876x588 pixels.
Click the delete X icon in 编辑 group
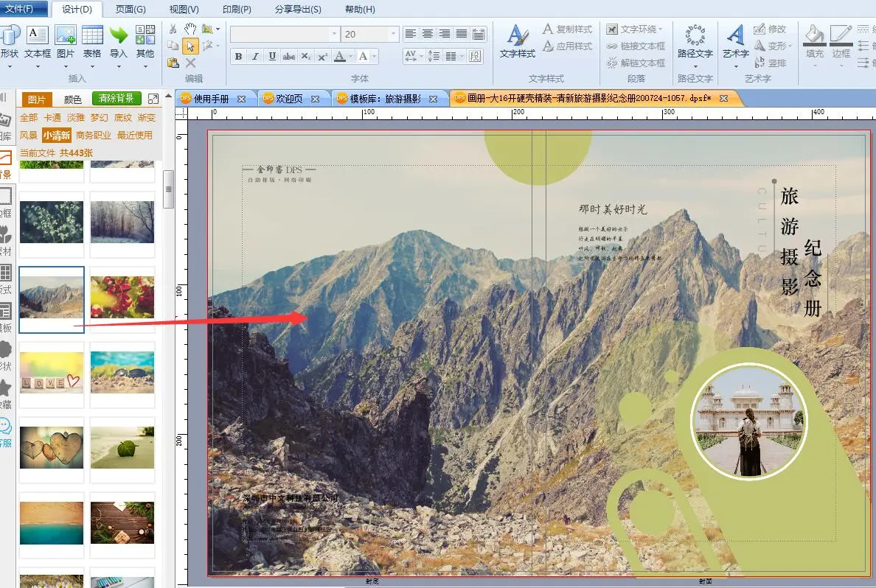coord(190,63)
